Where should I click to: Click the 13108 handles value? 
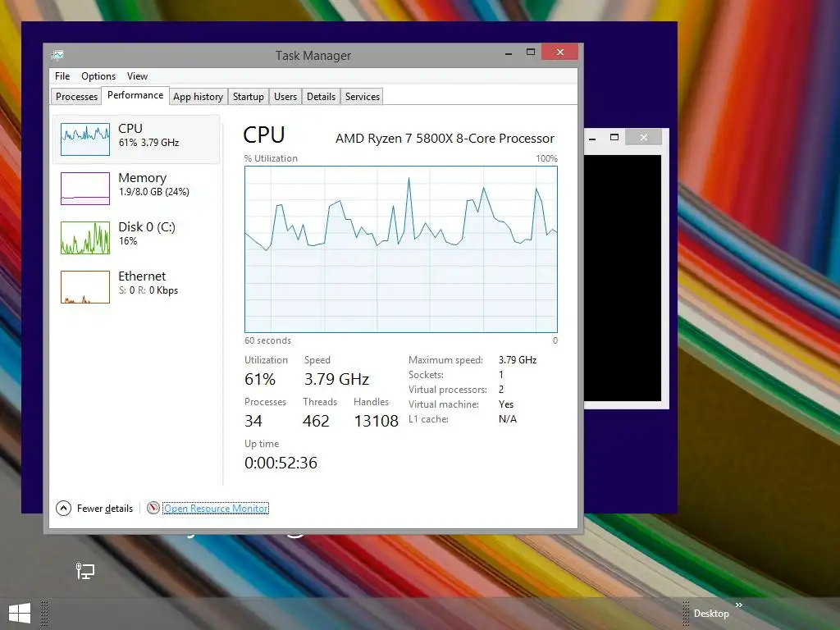tap(376, 421)
